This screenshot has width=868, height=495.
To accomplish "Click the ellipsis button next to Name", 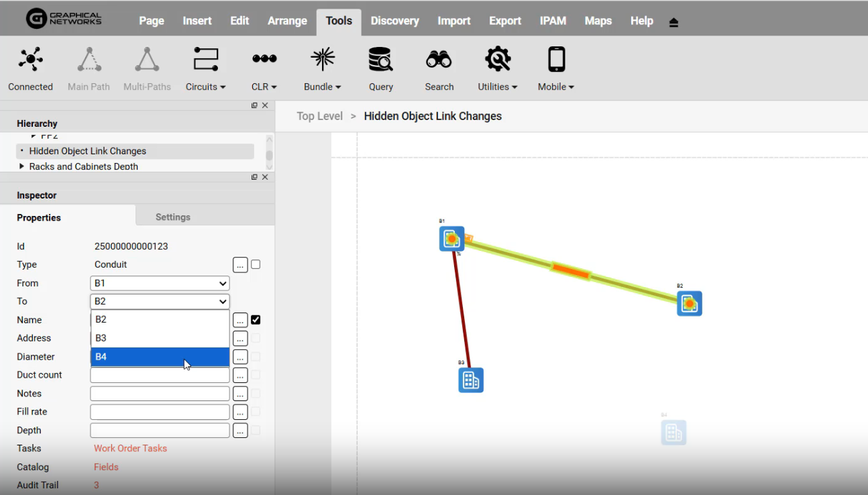I will (240, 320).
